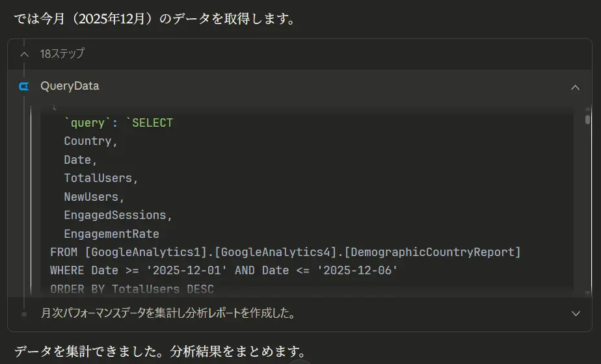The image size is (601, 364).
Task: Click the EngagedSessions column line
Action: tap(118, 214)
